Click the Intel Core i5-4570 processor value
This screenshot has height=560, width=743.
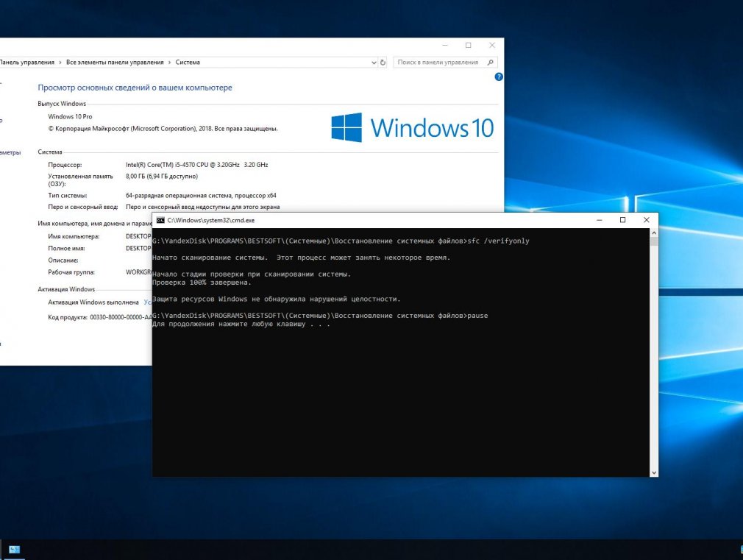click(196, 165)
